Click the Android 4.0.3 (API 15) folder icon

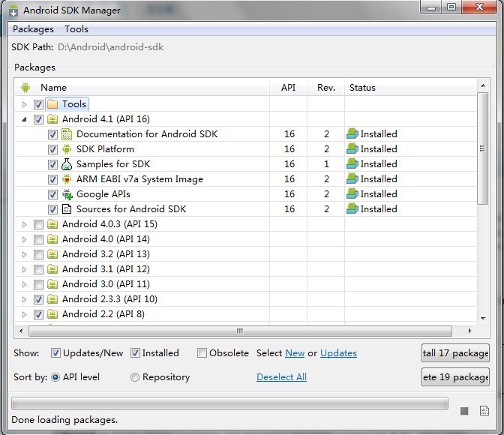pos(52,224)
